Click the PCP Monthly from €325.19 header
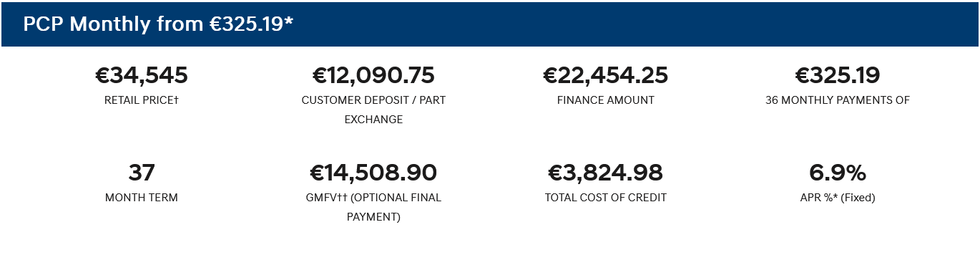Image resolution: width=980 pixels, height=260 pixels. click(158, 24)
